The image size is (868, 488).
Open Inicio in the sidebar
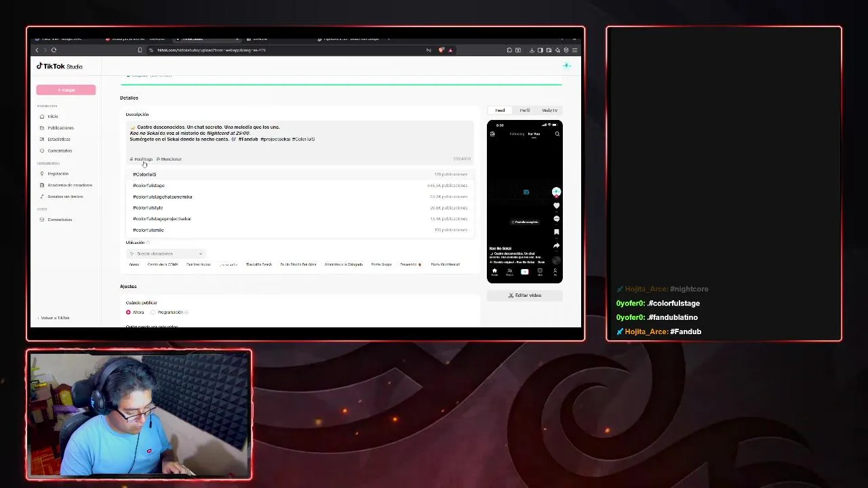pos(52,117)
